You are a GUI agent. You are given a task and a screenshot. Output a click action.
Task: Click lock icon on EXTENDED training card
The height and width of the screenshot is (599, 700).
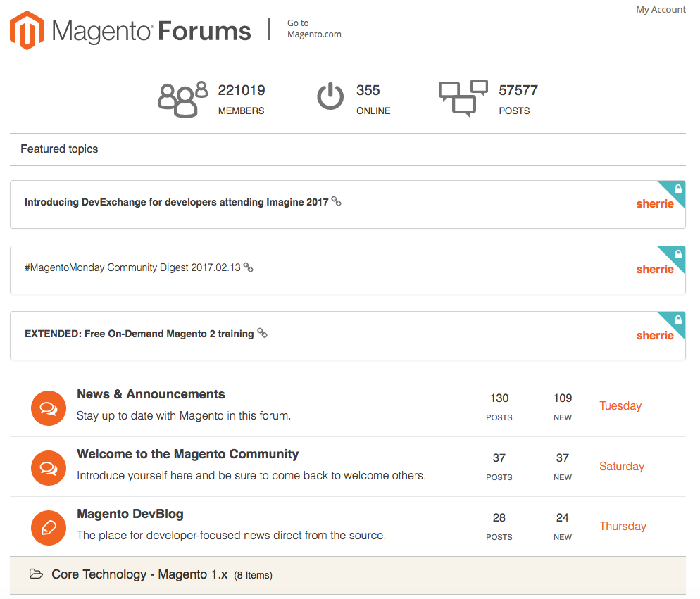pyautogui.click(x=677, y=320)
